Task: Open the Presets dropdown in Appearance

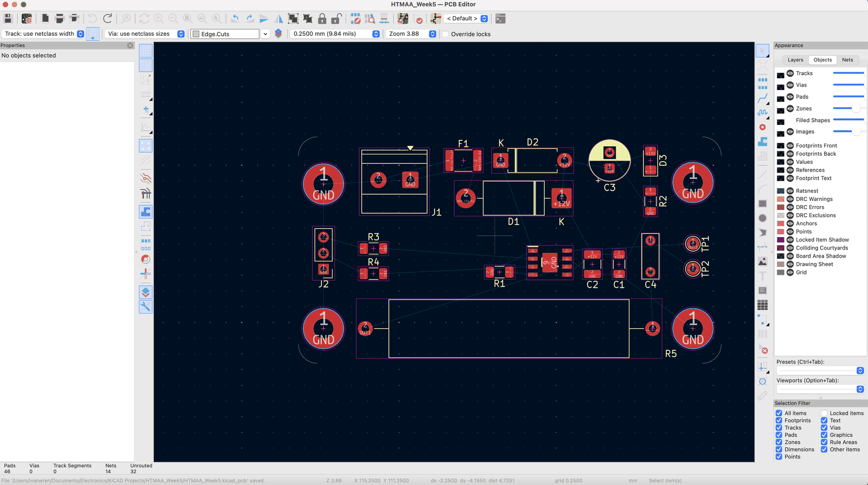Action: pos(820,371)
